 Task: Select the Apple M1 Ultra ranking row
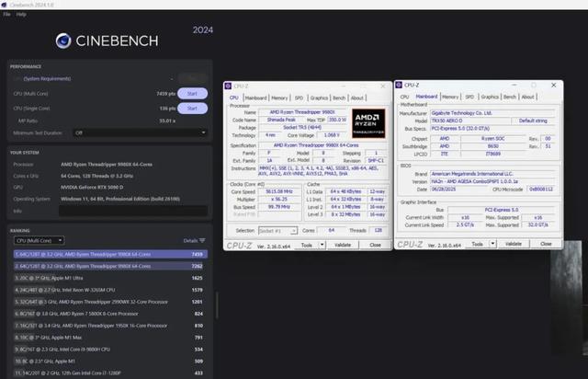coord(110,278)
